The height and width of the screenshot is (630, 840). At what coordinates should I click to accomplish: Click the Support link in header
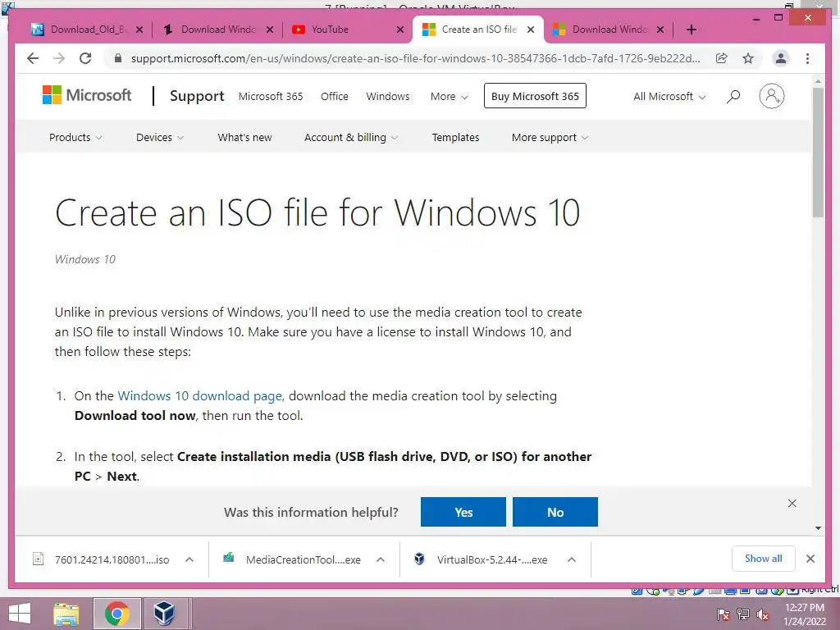(197, 96)
